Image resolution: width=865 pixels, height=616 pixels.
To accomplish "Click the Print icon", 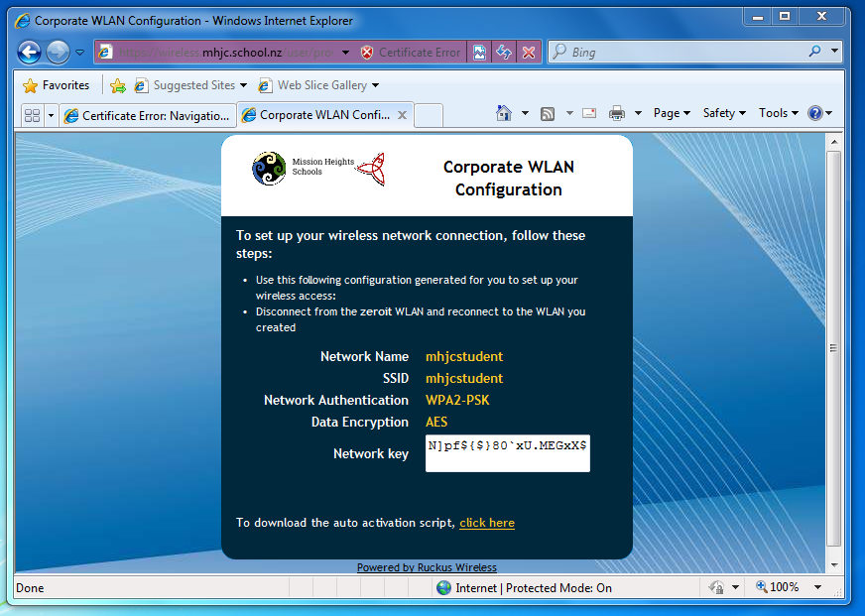I will [615, 113].
